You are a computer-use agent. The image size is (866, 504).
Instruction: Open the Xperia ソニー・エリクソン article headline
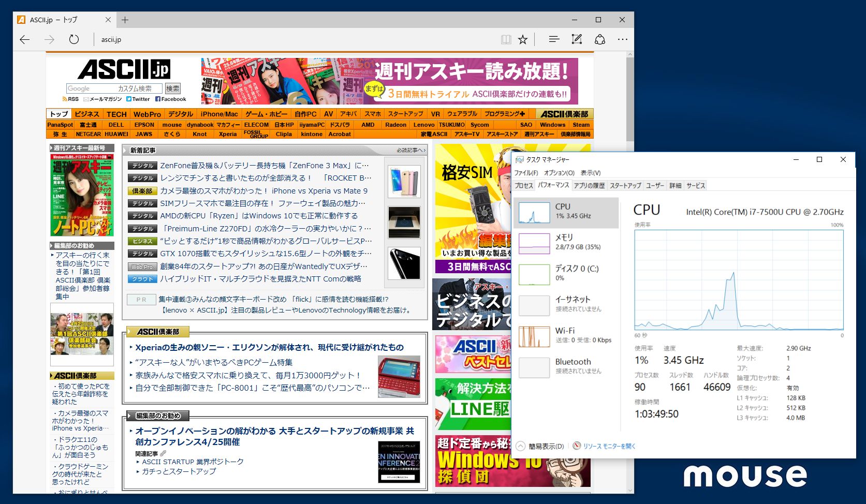point(269,347)
